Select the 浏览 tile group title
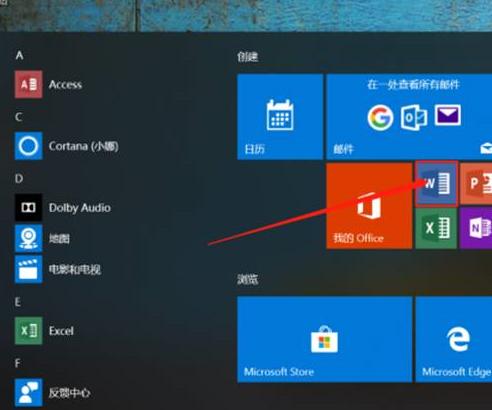The height and width of the screenshot is (410, 492). coord(248,279)
